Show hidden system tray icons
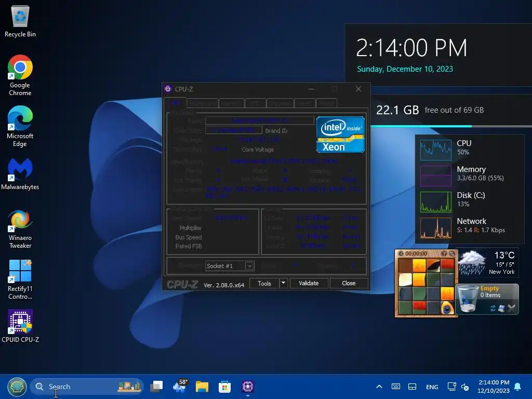Screen dimensions: 532x399 coord(379,387)
